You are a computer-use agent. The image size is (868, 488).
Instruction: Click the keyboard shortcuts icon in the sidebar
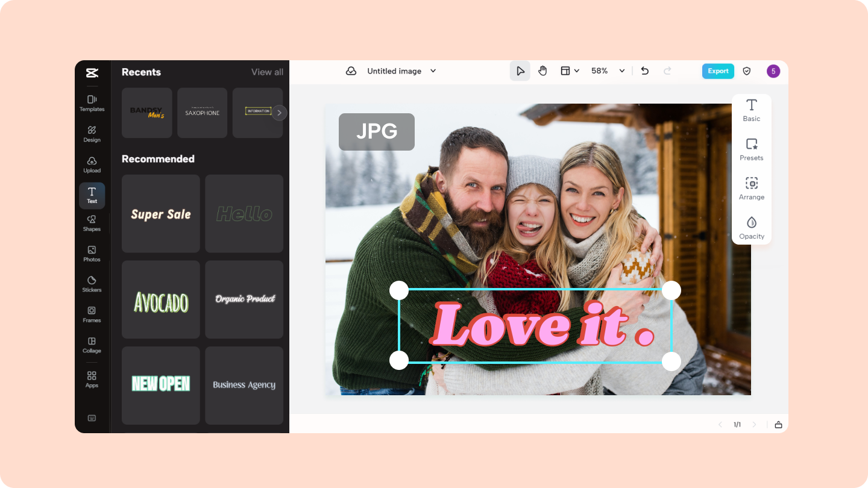pyautogui.click(x=92, y=418)
